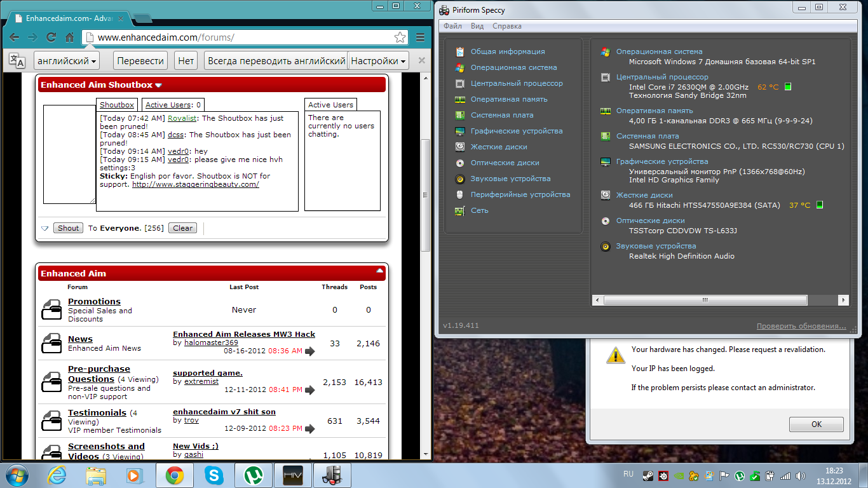Click the Нет translate button
Image resolution: width=868 pixels, height=488 pixels.
pos(186,61)
